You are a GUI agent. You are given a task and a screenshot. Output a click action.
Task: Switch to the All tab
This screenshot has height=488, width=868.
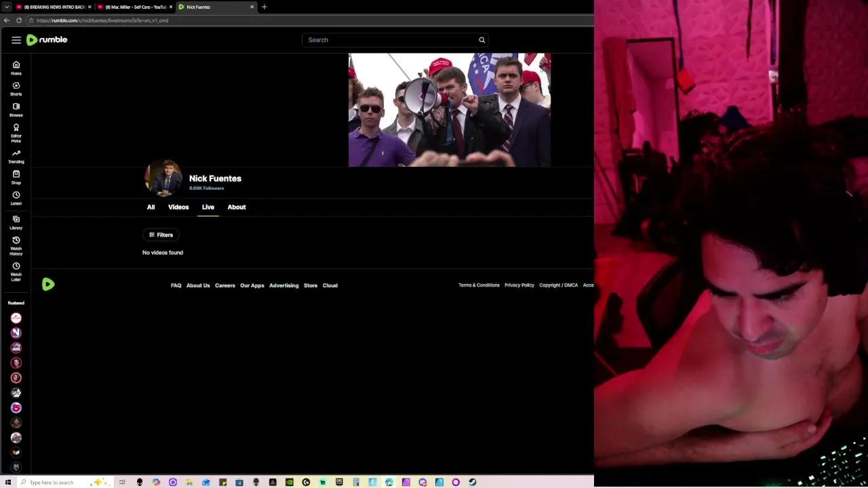(151, 207)
